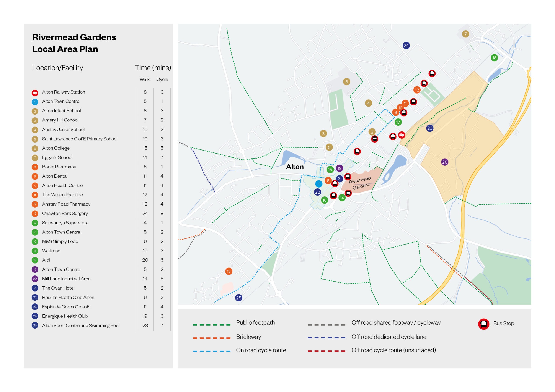Click the 'Location/Facility' column heading
555x392 pixels.
[57, 68]
